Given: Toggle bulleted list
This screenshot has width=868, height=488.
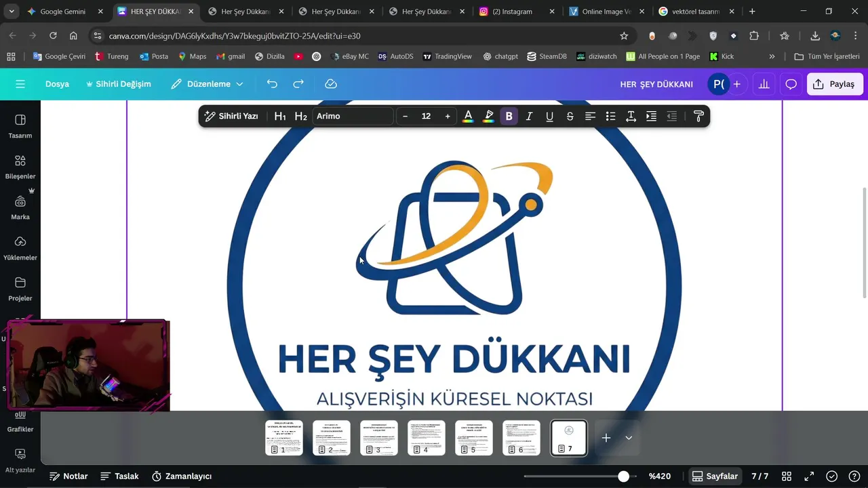Looking at the screenshot, I should [x=610, y=116].
